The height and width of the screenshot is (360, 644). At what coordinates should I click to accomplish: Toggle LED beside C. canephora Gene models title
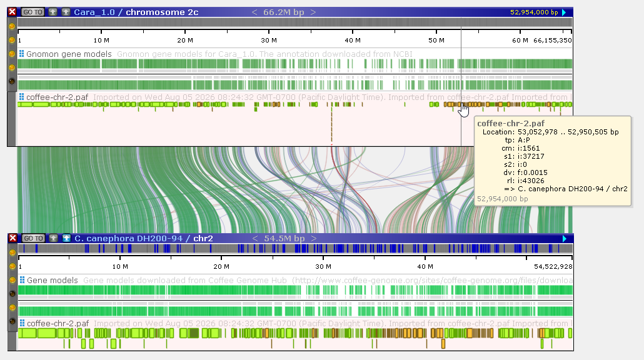(x=13, y=280)
